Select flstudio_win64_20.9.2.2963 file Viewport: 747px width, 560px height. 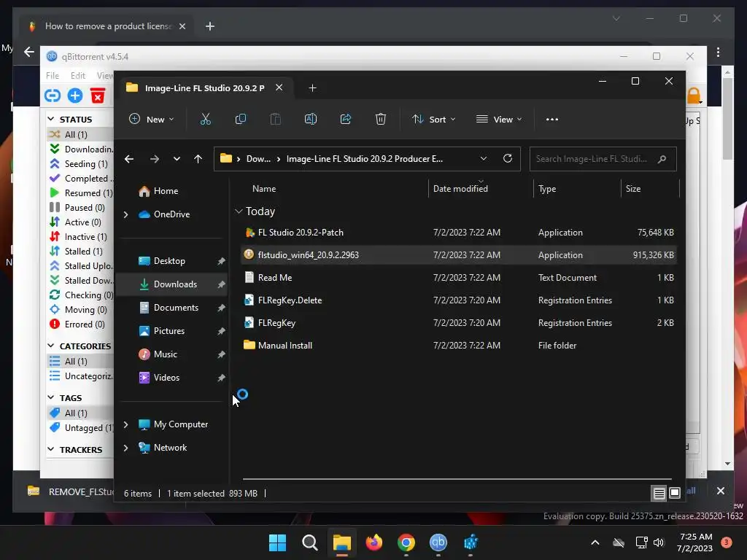(459, 254)
